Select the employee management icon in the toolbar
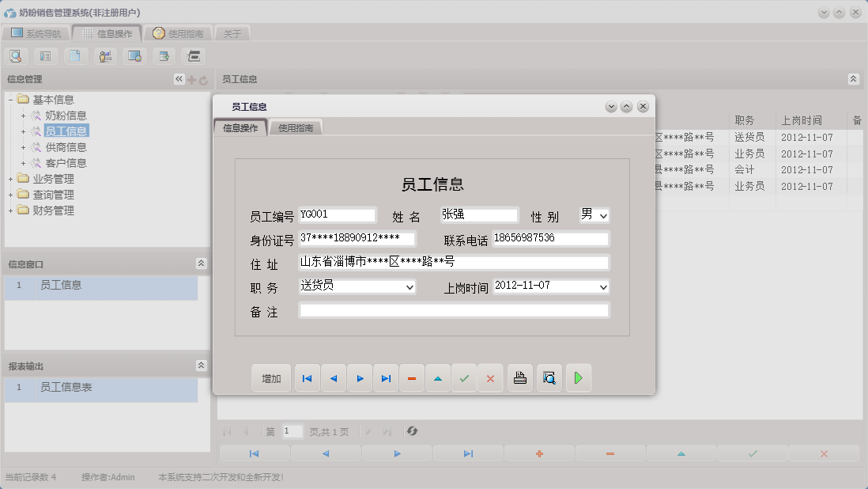This screenshot has height=489, width=868. click(x=104, y=56)
